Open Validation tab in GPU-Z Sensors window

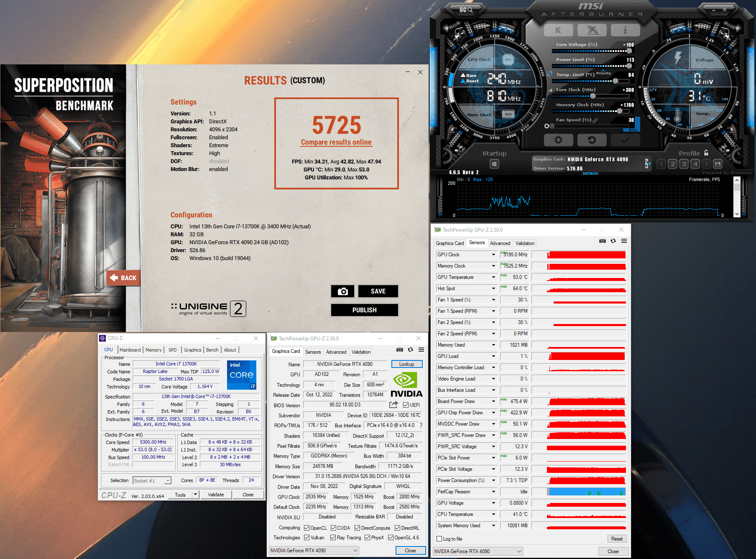tap(525, 243)
